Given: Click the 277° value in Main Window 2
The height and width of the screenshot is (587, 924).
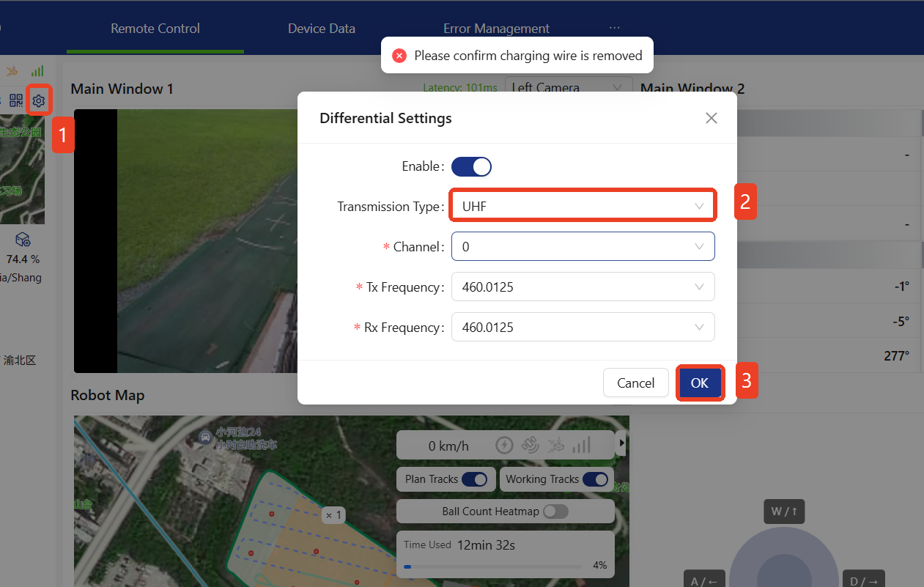Looking at the screenshot, I should pos(897,355).
